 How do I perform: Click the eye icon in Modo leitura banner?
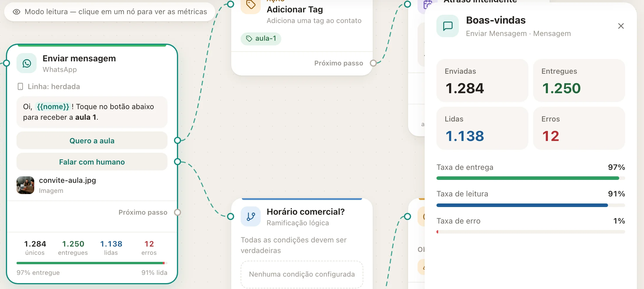coord(17,12)
